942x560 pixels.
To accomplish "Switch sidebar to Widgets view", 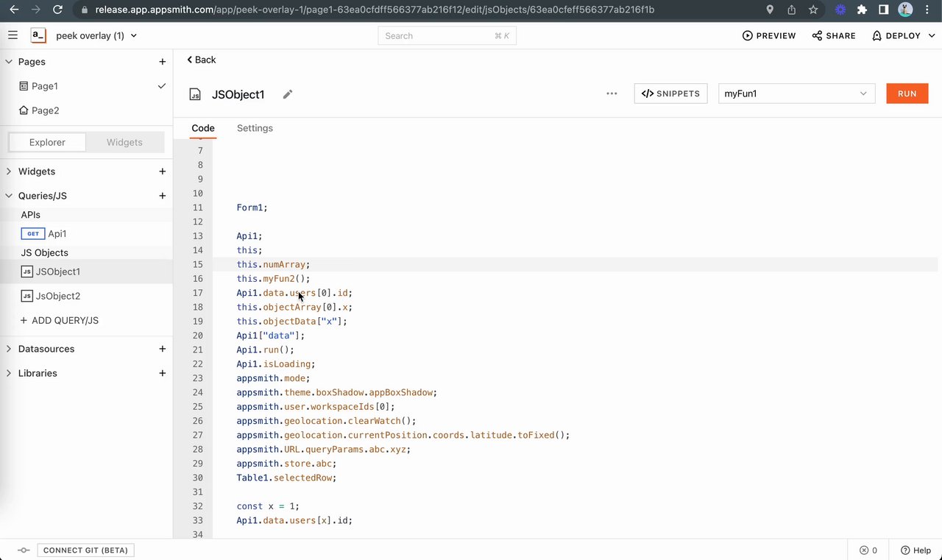I will [124, 142].
